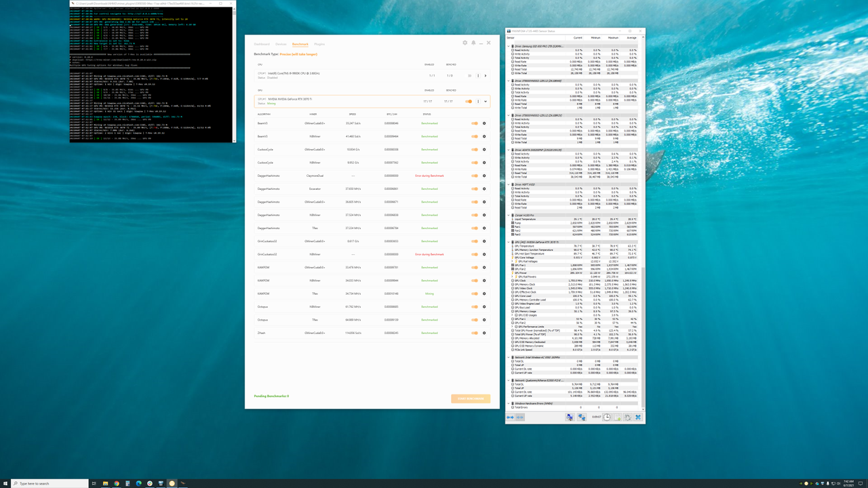Open HWiNFO sensor settings gear icon

pos(628,418)
